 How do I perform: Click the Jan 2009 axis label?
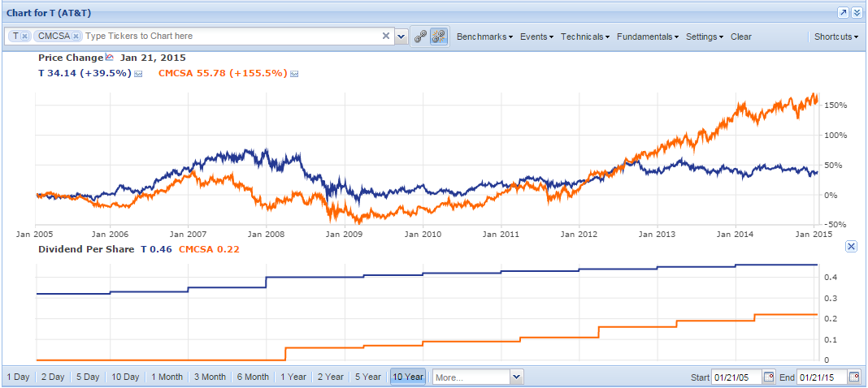click(345, 234)
